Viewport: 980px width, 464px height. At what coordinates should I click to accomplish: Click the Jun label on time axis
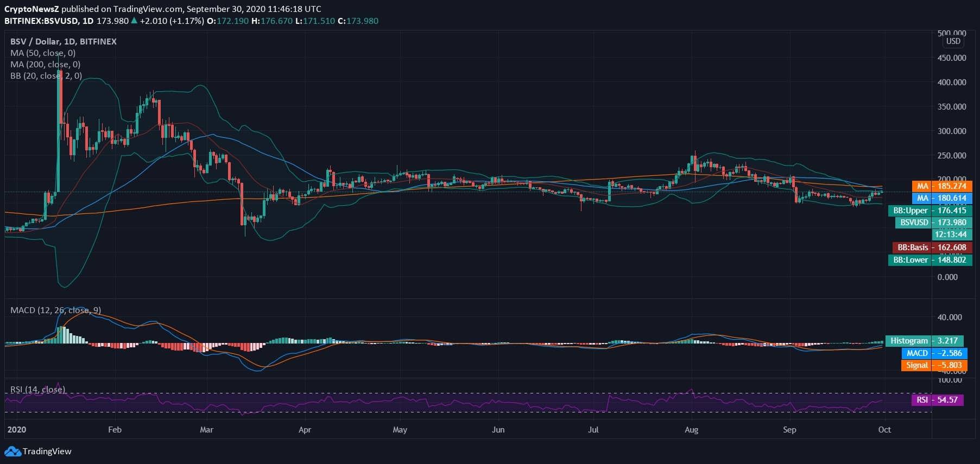click(x=498, y=429)
